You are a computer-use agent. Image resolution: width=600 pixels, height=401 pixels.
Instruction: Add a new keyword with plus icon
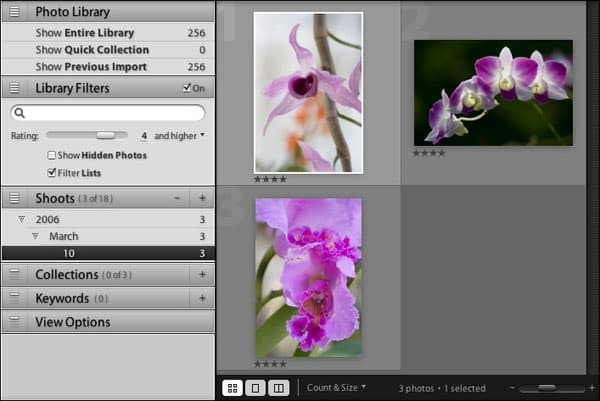click(x=202, y=298)
